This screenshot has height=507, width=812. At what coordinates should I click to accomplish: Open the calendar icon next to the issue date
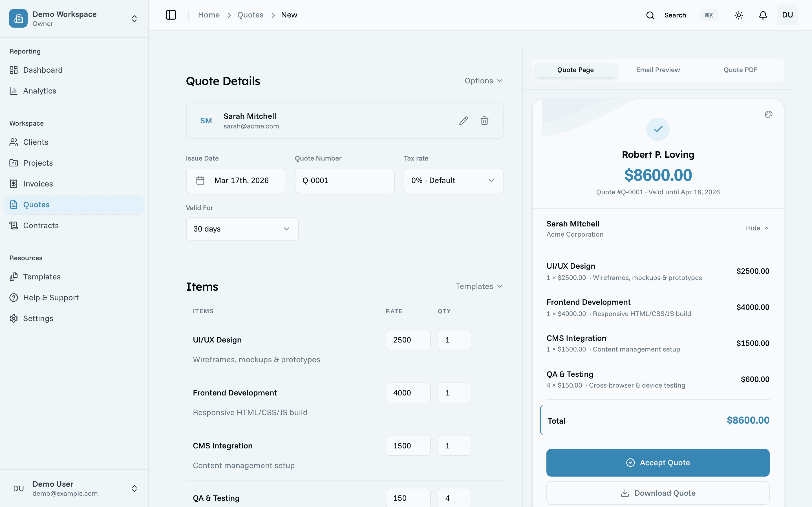[200, 180]
